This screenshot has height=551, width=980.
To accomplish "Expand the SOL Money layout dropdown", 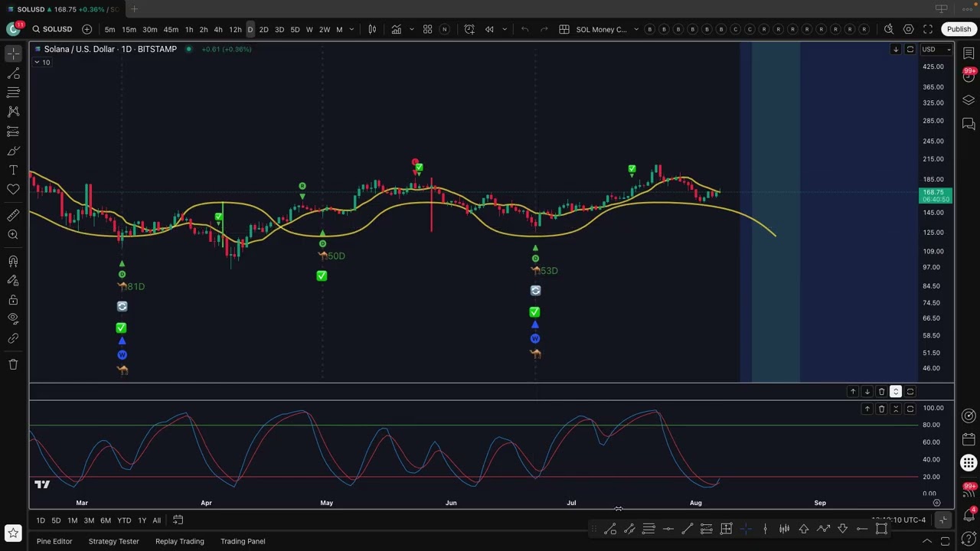I will (636, 29).
